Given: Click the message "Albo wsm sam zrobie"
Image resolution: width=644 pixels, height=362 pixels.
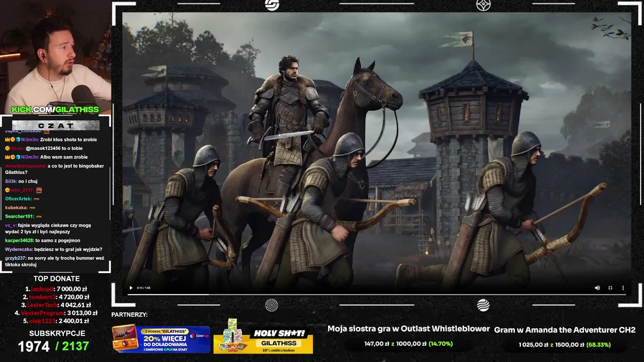Looking at the screenshot, I should [x=64, y=157].
